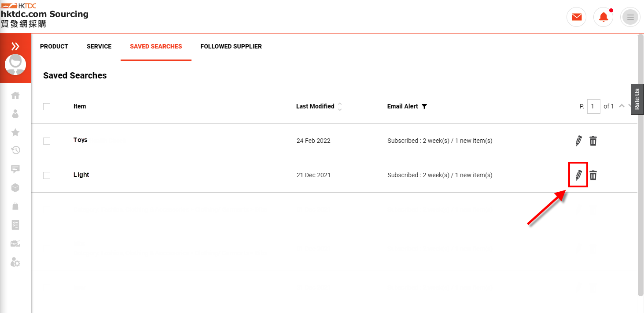Image resolution: width=644 pixels, height=313 pixels.
Task: Click the Email Alert column header
Action: [x=403, y=106]
